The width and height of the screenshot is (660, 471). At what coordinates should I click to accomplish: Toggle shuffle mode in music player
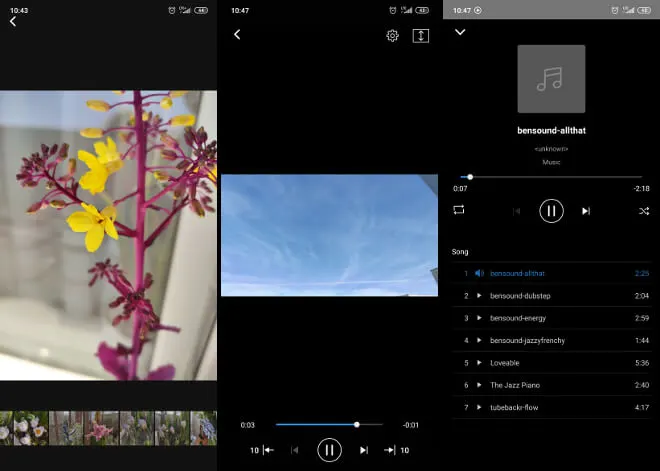[642, 211]
